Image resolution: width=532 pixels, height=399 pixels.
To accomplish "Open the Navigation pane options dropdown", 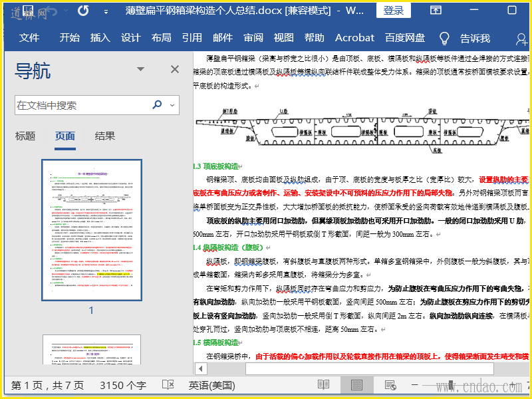I will (x=140, y=70).
